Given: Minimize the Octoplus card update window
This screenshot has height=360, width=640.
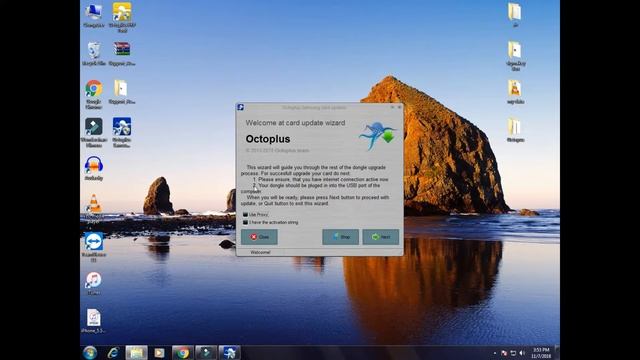Looking at the screenshot, I should (392, 107).
